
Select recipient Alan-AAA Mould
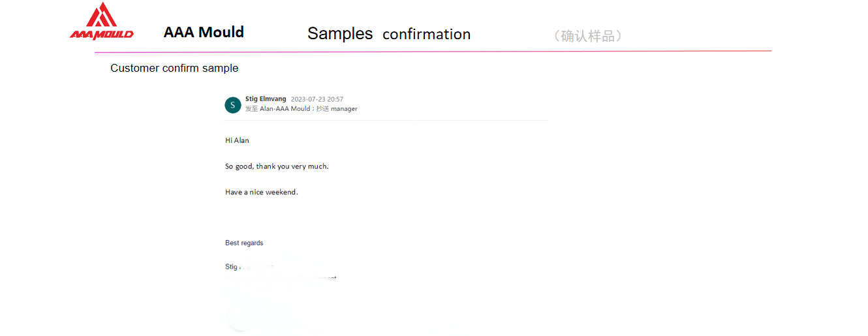click(x=285, y=109)
